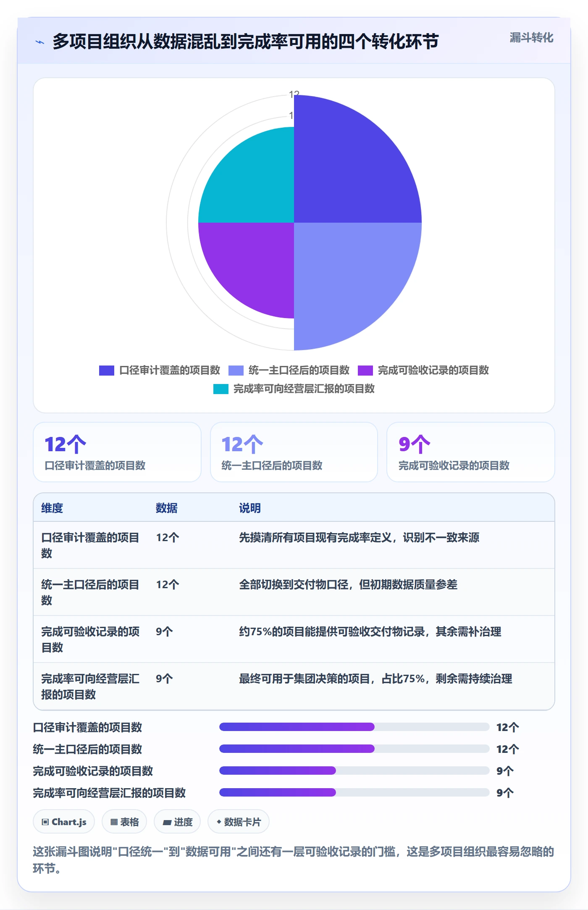Click the square icon in the Chart.js chip
The image size is (588, 910).
45,822
